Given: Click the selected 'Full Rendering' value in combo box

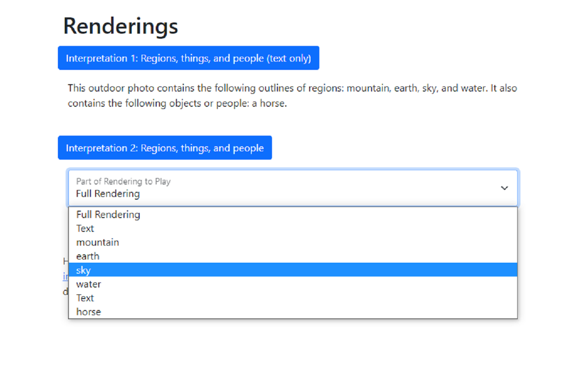Looking at the screenshot, I should tap(108, 194).
